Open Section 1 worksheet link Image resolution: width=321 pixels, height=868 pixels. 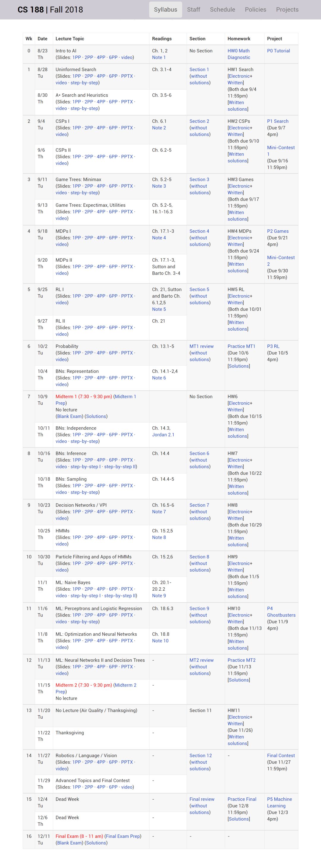coord(199,69)
